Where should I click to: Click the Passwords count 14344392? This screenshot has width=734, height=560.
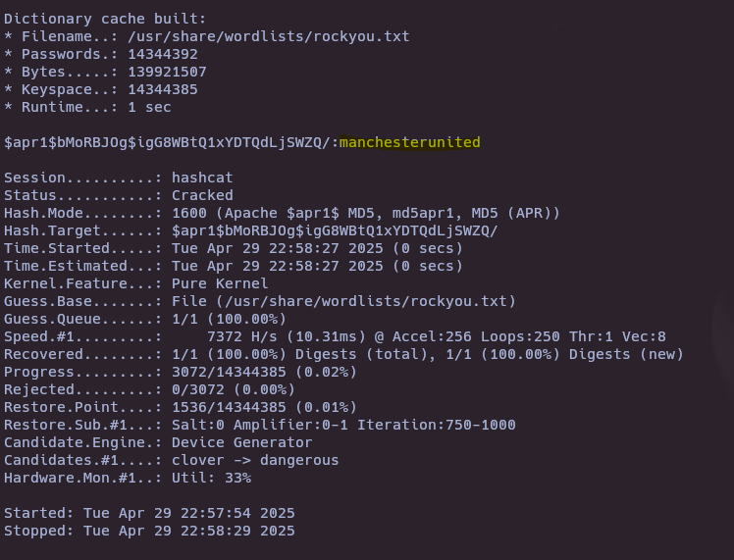coord(163,54)
